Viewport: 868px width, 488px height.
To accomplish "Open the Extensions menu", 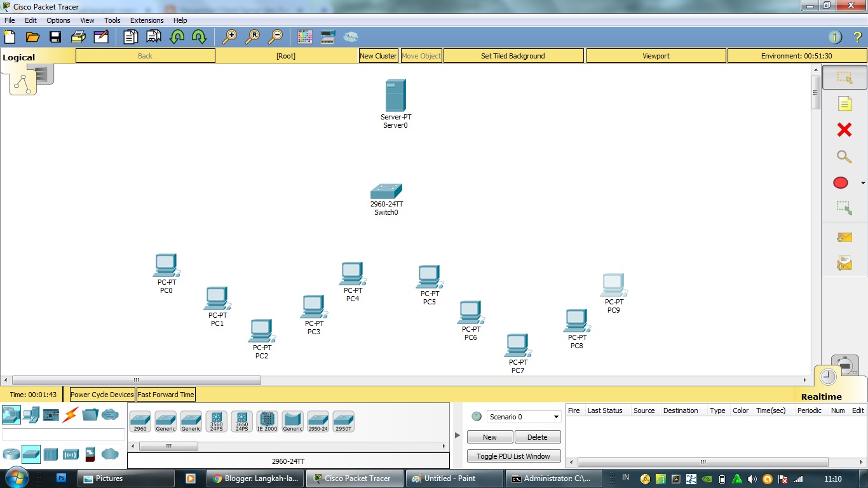I will [x=147, y=20].
